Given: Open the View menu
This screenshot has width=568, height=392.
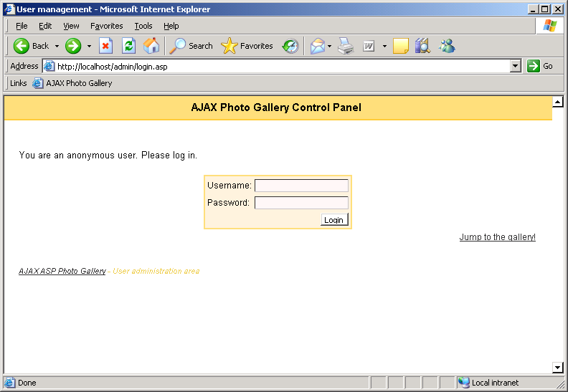Looking at the screenshot, I should (x=71, y=26).
